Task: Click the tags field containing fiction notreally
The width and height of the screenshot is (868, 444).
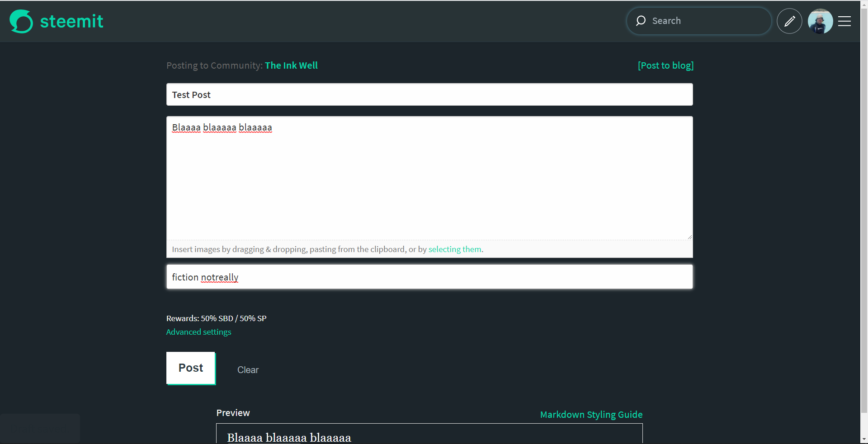Action: tap(429, 277)
